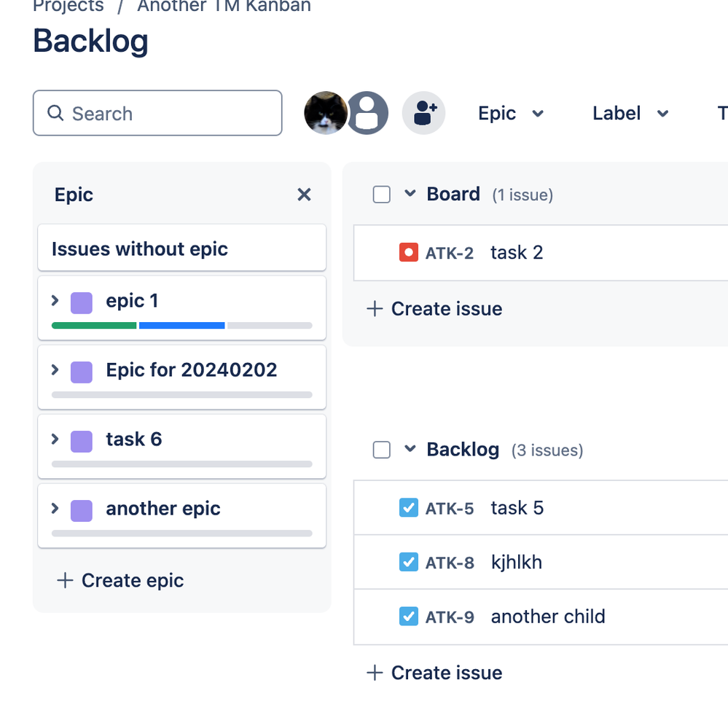Click the task type icon on ATK-9
The height and width of the screenshot is (723, 728).
[x=409, y=616]
